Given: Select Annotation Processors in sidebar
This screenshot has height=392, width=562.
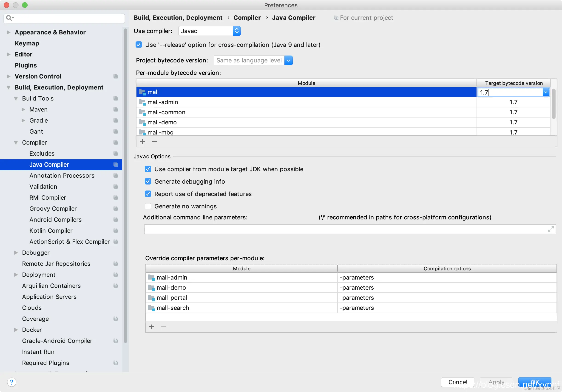Looking at the screenshot, I should tap(62, 176).
